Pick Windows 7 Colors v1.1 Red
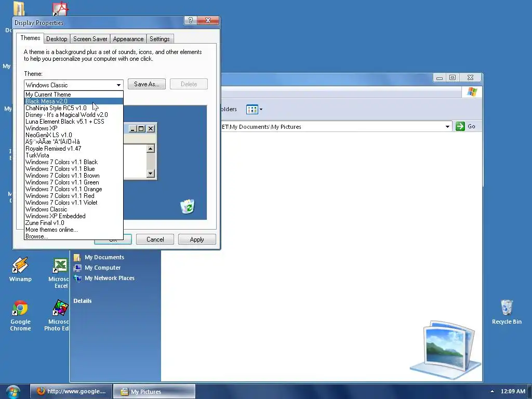Image resolution: width=532 pixels, height=399 pixels. (74, 196)
